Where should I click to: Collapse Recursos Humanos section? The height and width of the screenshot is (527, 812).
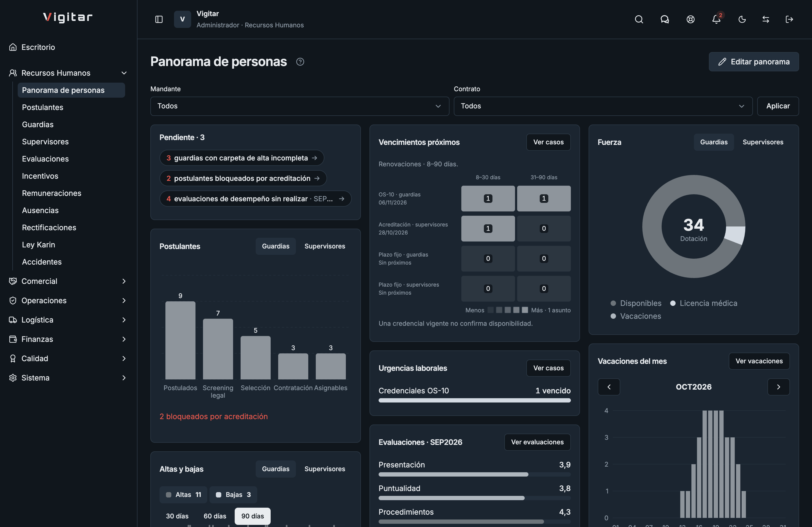coord(68,73)
